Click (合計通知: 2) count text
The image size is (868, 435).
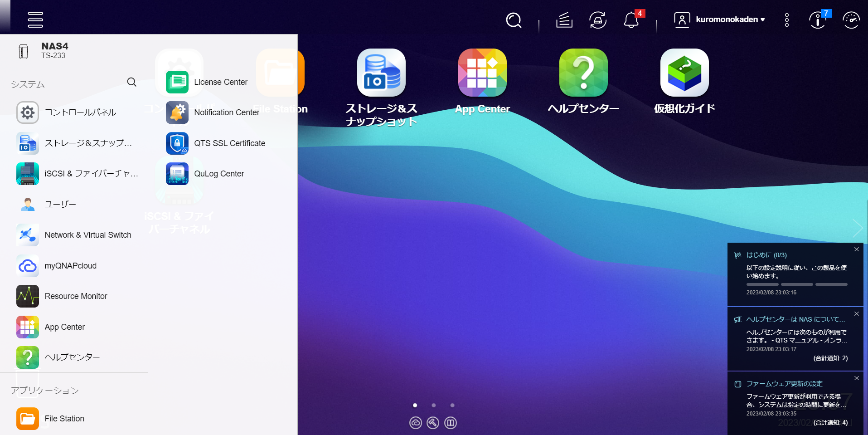tap(830, 358)
